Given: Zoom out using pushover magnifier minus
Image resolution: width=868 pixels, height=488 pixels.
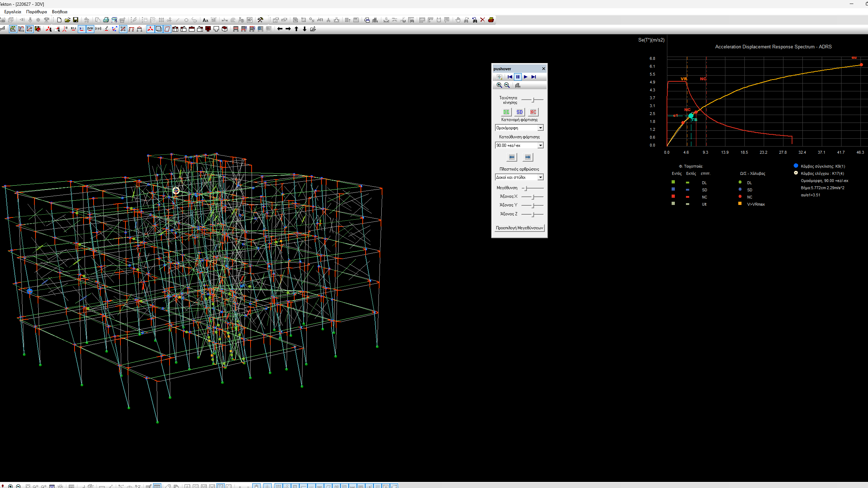Looking at the screenshot, I should click(507, 85).
